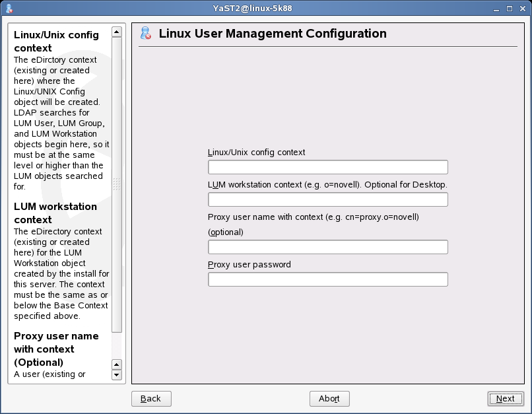Image resolution: width=532 pixels, height=414 pixels.
Task: Click the Back button
Action: pyautogui.click(x=151, y=399)
